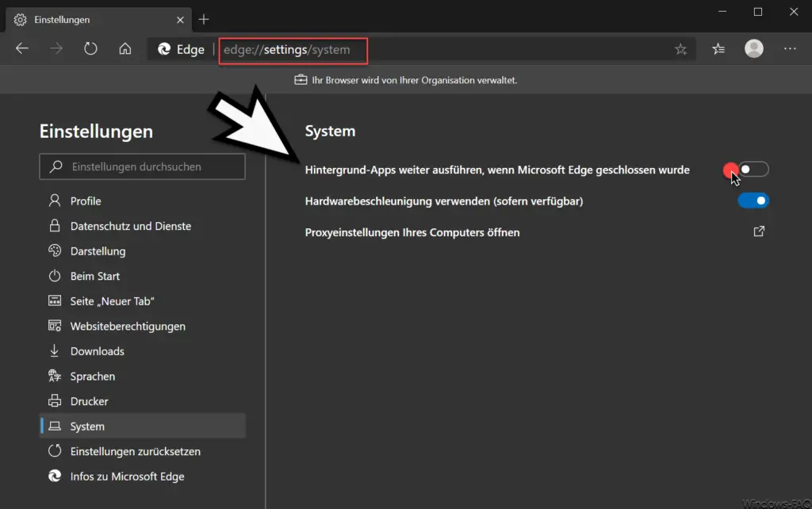Reload the page with the refresh icon
Image resolution: width=812 pixels, height=509 pixels.
(90, 48)
